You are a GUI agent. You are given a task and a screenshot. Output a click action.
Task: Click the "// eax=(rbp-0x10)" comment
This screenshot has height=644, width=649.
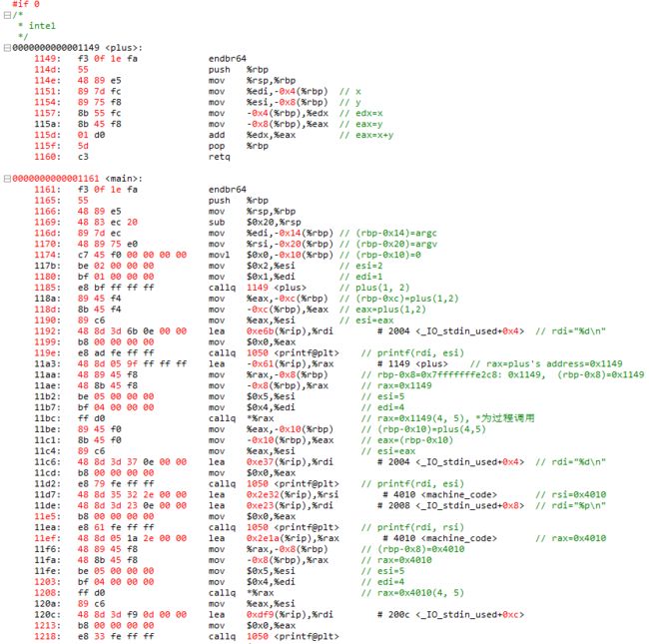tap(407, 440)
